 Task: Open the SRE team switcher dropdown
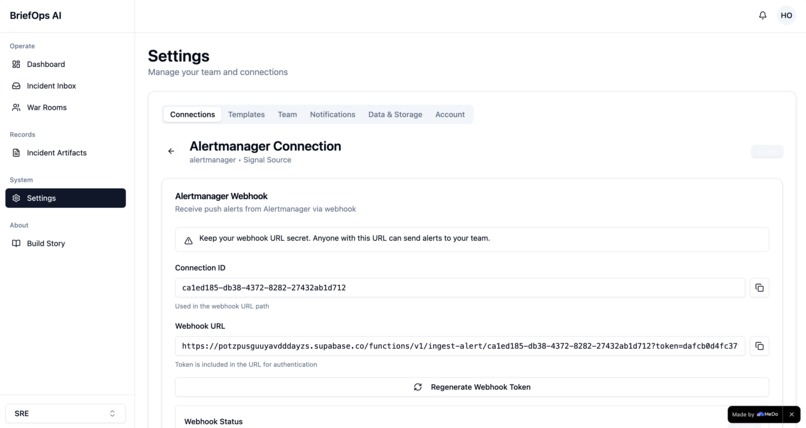click(x=65, y=414)
